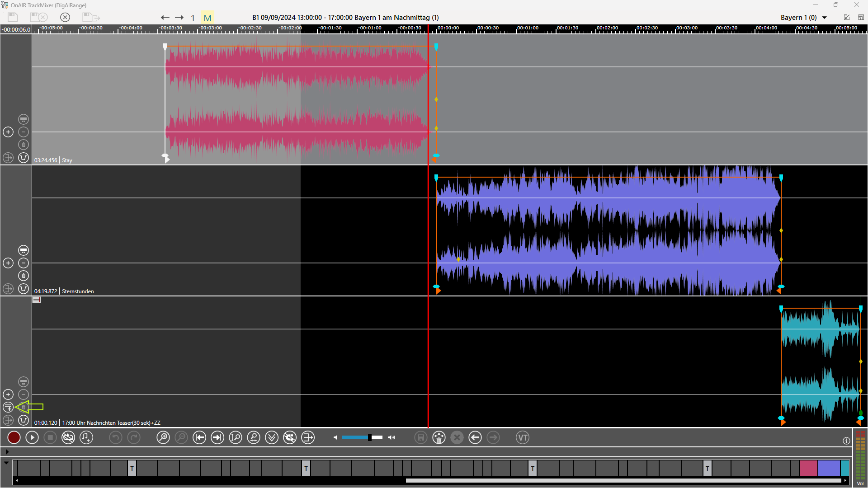Click the VT voice track button

523,437
